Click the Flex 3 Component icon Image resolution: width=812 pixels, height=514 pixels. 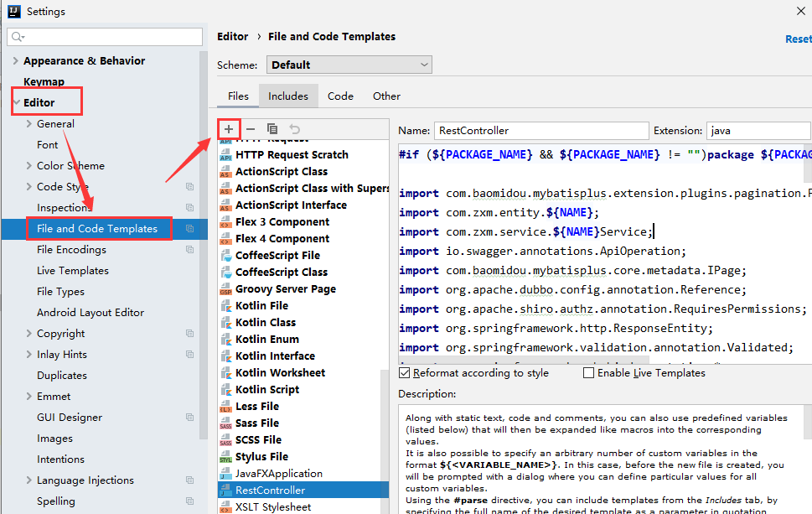coord(225,221)
